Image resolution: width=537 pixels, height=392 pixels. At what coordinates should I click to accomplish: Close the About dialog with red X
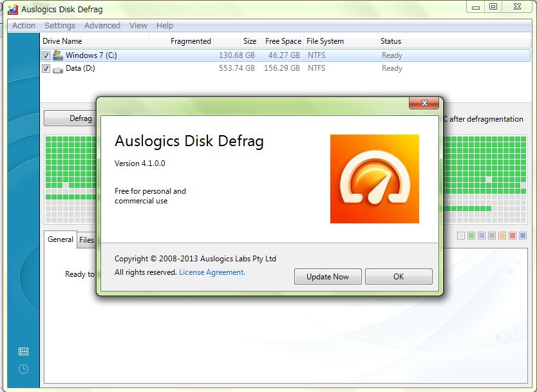pyautogui.click(x=424, y=103)
